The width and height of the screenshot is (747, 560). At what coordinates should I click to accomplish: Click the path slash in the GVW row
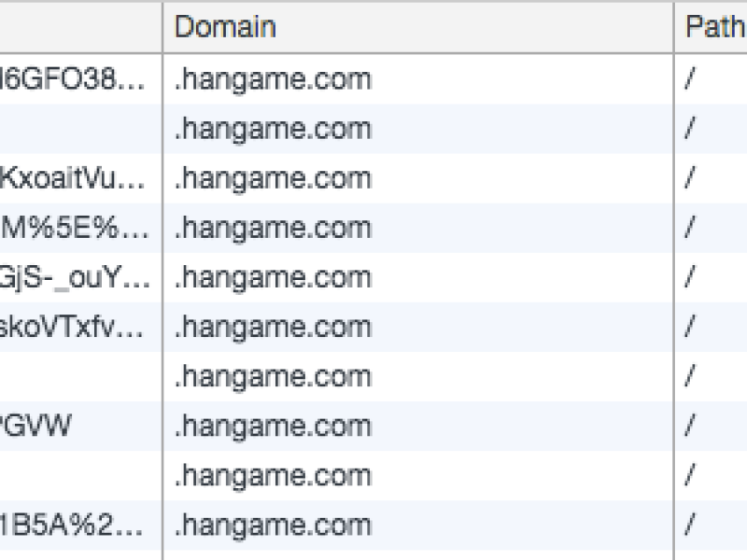(690, 426)
